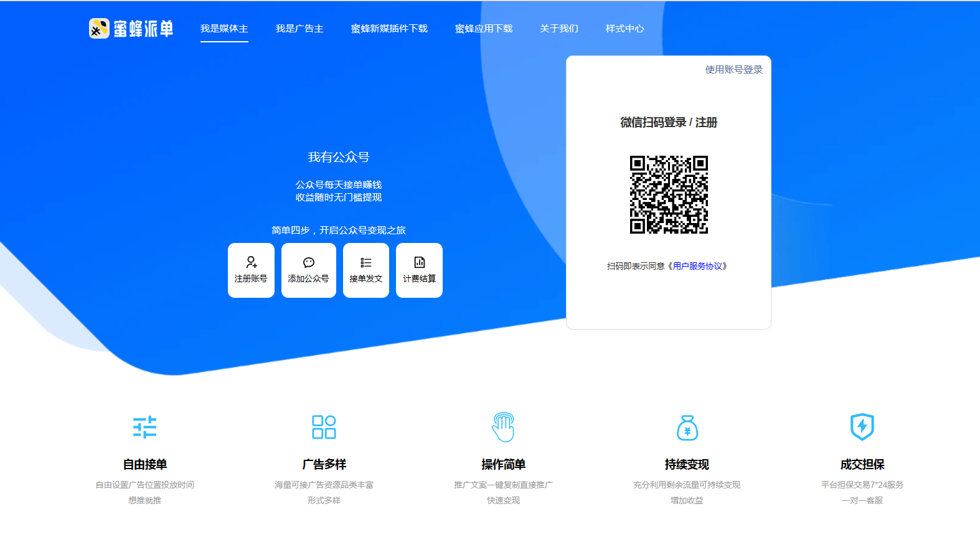Click the 操作简单 hand icon
The height and width of the screenshot is (552, 980).
point(503,427)
